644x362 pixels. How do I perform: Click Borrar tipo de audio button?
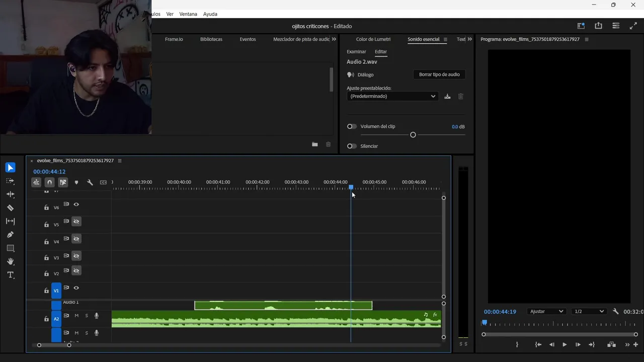click(439, 74)
